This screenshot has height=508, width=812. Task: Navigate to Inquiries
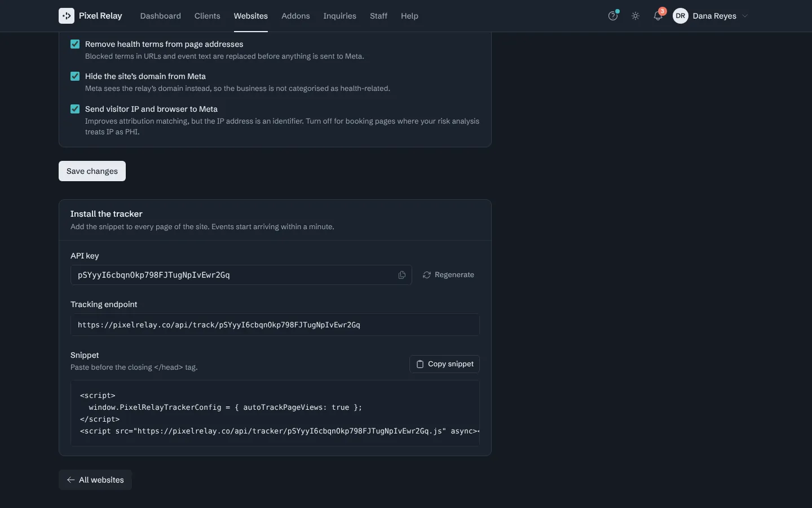339,16
